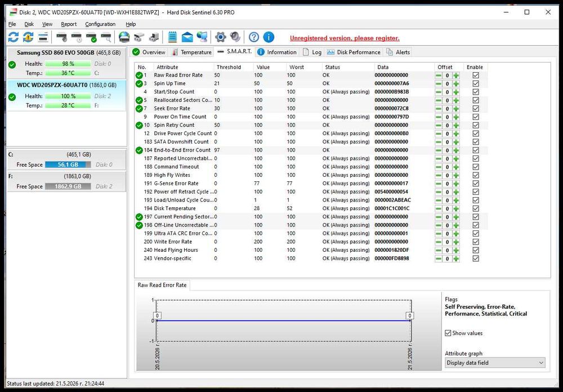Image resolution: width=563 pixels, height=392 pixels.
Task: Open the Configuration menu
Action: tap(100, 24)
